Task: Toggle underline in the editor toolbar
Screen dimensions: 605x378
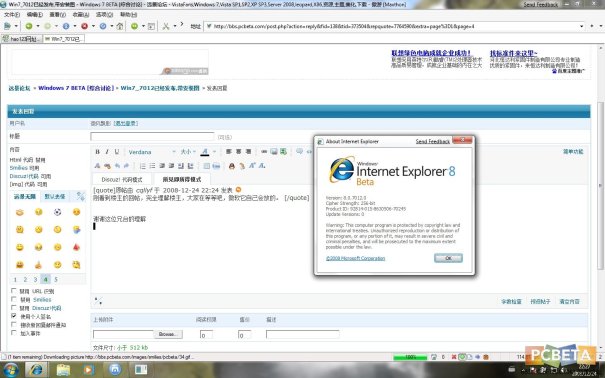Action: [117, 152]
